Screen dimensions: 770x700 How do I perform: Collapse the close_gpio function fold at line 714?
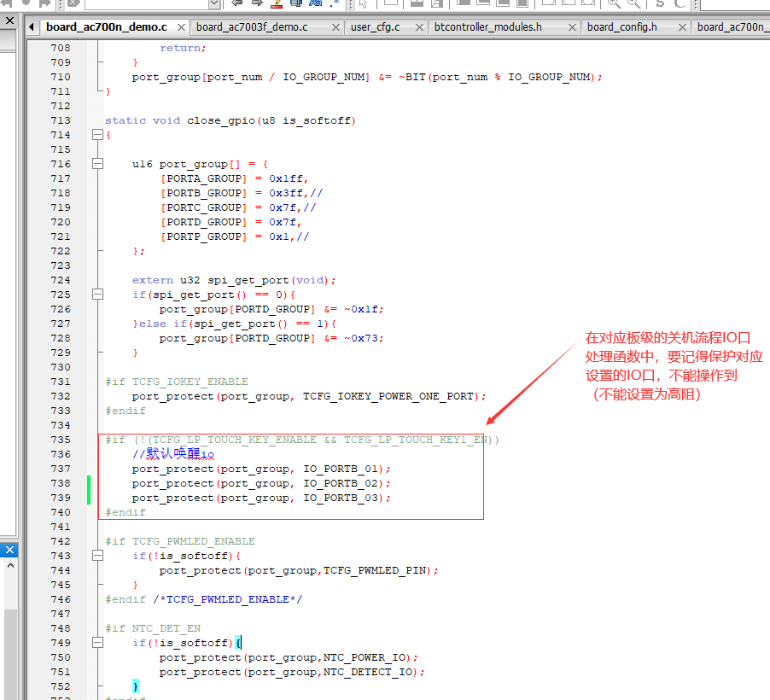[x=97, y=135]
